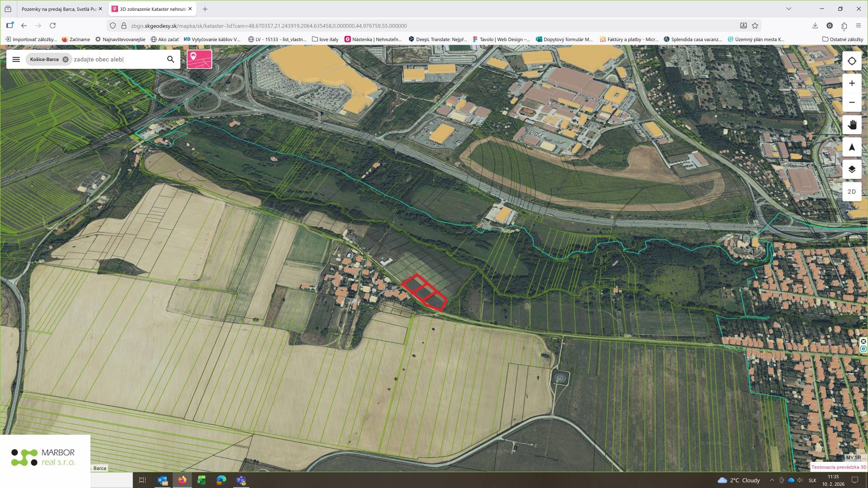This screenshot has height=488, width=868.
Task: Open the hamburger menu in search panel
Action: pyautogui.click(x=16, y=59)
